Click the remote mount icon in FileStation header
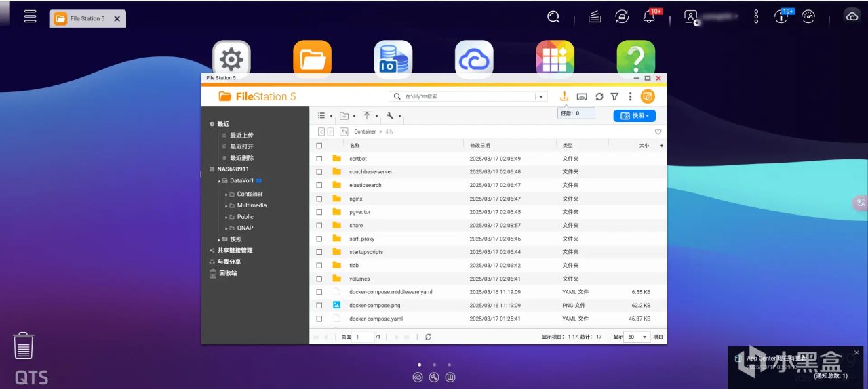The image size is (868, 389). point(582,97)
